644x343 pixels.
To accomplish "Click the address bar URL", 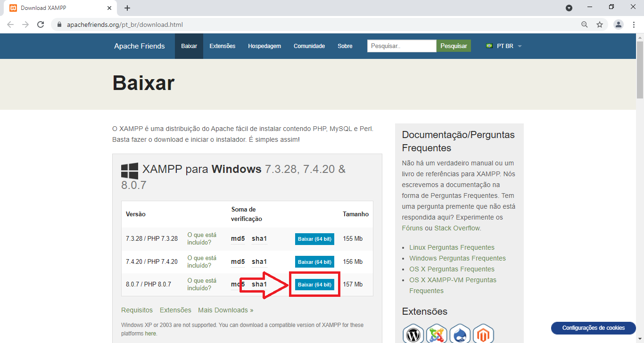I will tap(125, 24).
